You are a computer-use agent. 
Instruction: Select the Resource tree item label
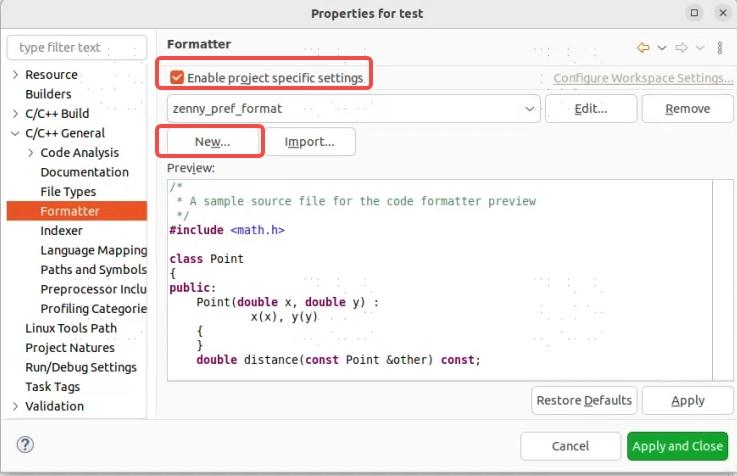tap(51, 74)
